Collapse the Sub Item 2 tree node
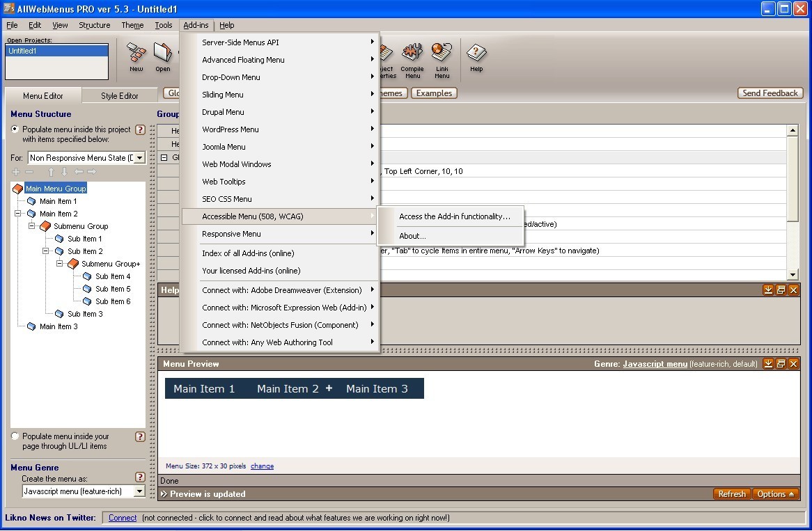The image size is (812, 531). [x=45, y=251]
